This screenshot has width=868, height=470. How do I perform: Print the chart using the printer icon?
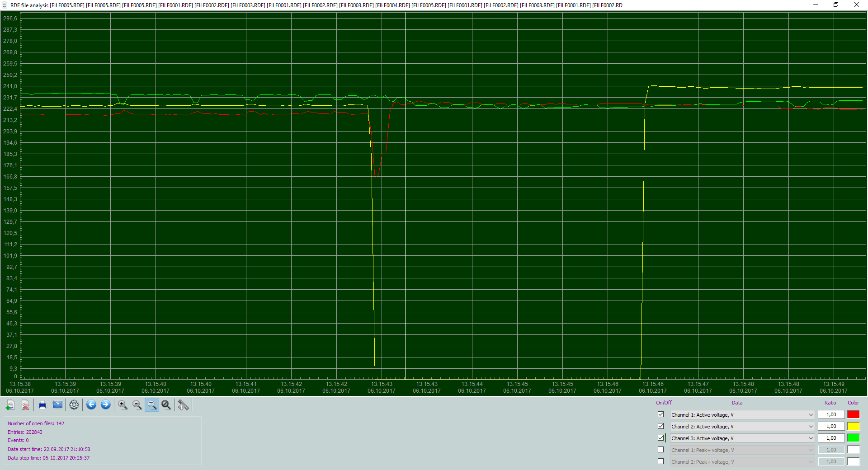click(x=42, y=405)
